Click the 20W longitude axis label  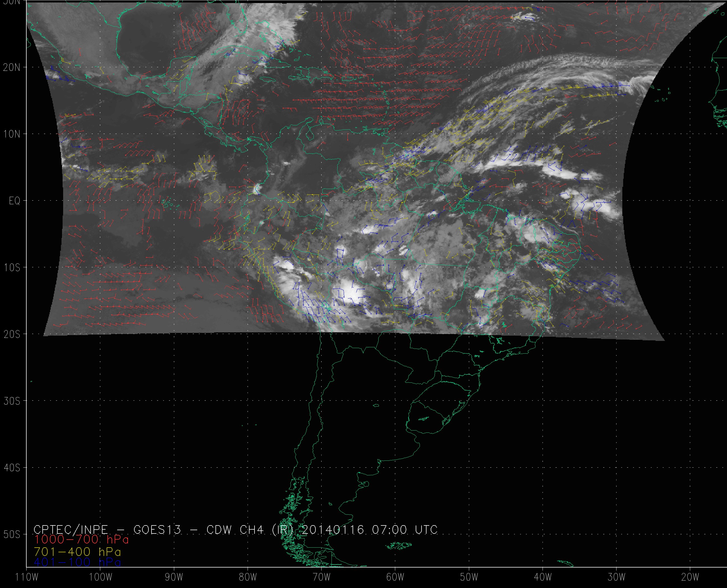click(690, 577)
